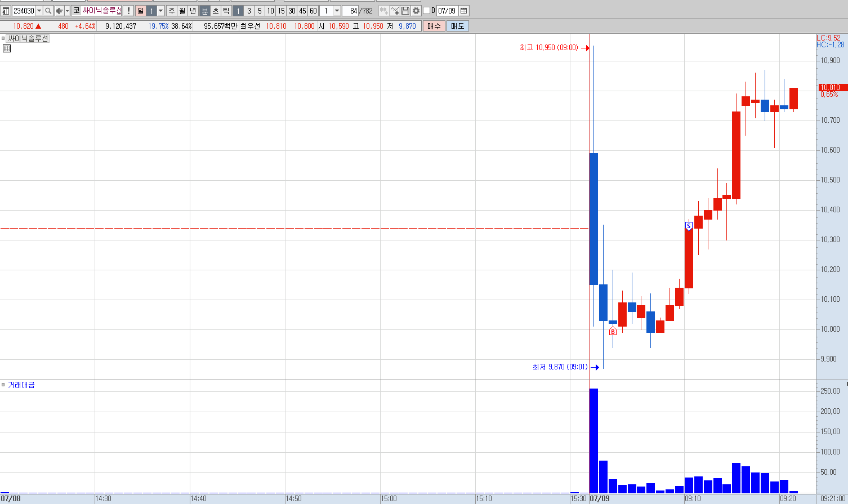
Task: Click the speaker sound icon
Action: [59, 11]
